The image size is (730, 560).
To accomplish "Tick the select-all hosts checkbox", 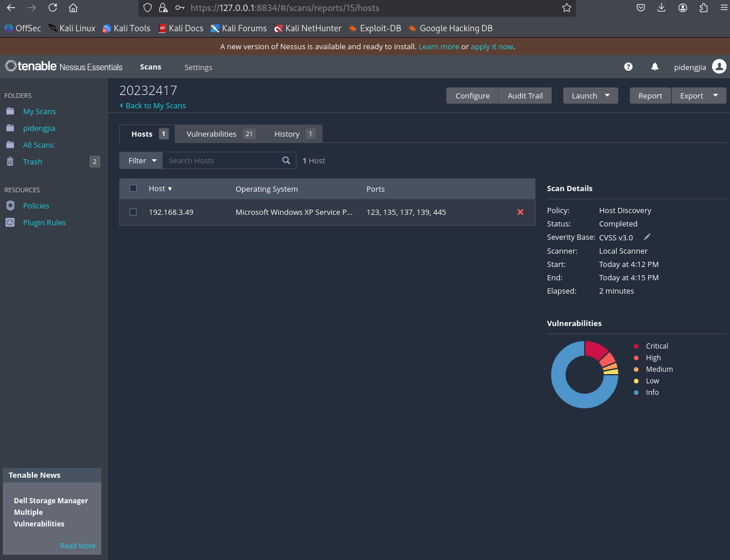I will 133,188.
